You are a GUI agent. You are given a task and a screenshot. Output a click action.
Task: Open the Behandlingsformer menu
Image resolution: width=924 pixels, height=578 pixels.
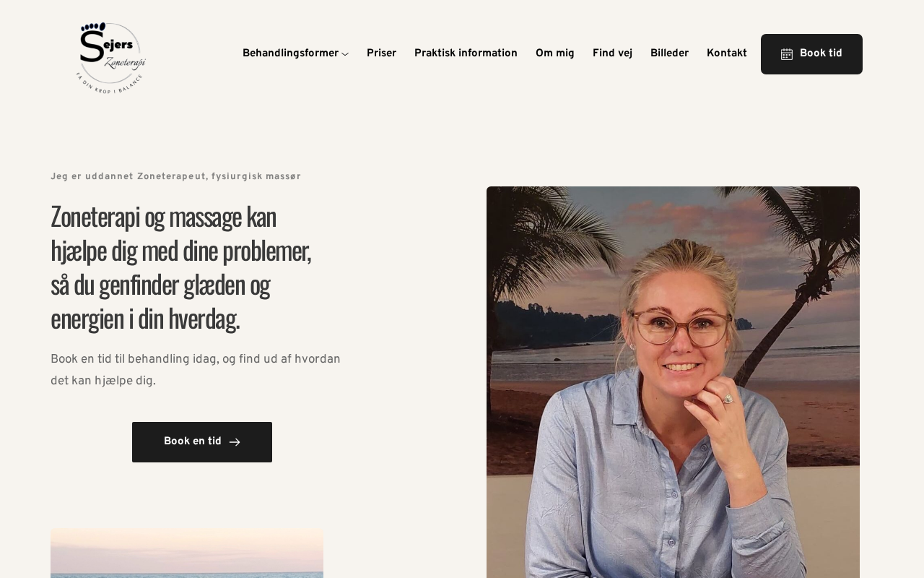coord(290,53)
